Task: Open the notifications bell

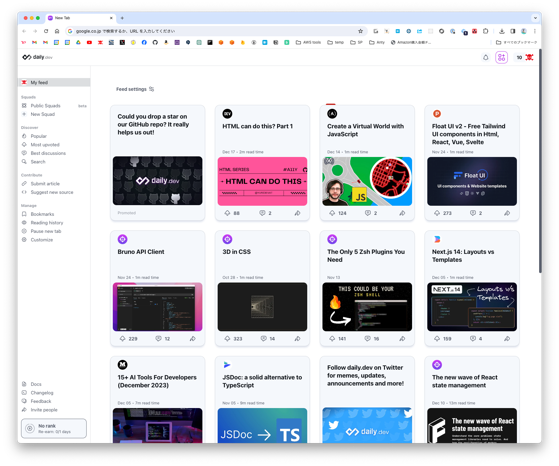Action: 486,57
